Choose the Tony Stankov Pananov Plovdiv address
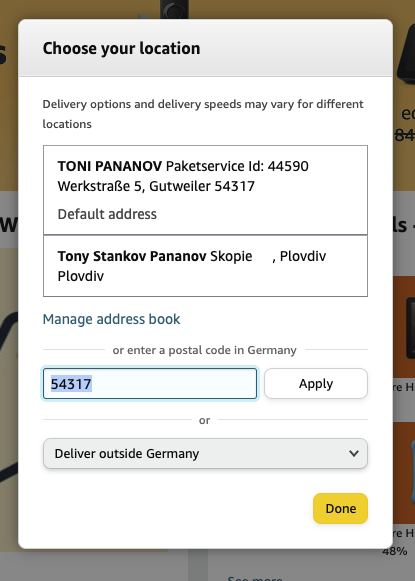The height and width of the screenshot is (581, 415). (x=205, y=266)
